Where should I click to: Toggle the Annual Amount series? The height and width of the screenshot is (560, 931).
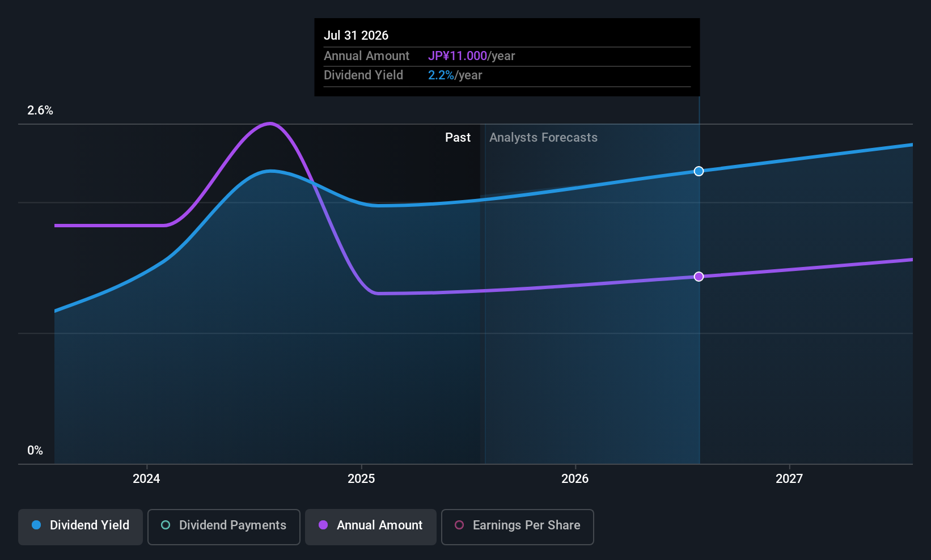[x=371, y=527]
